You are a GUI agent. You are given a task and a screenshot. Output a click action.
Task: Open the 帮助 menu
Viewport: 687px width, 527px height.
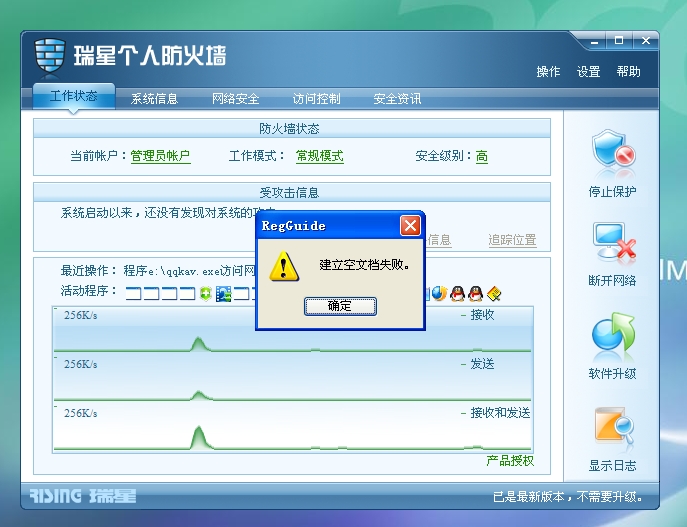629,71
